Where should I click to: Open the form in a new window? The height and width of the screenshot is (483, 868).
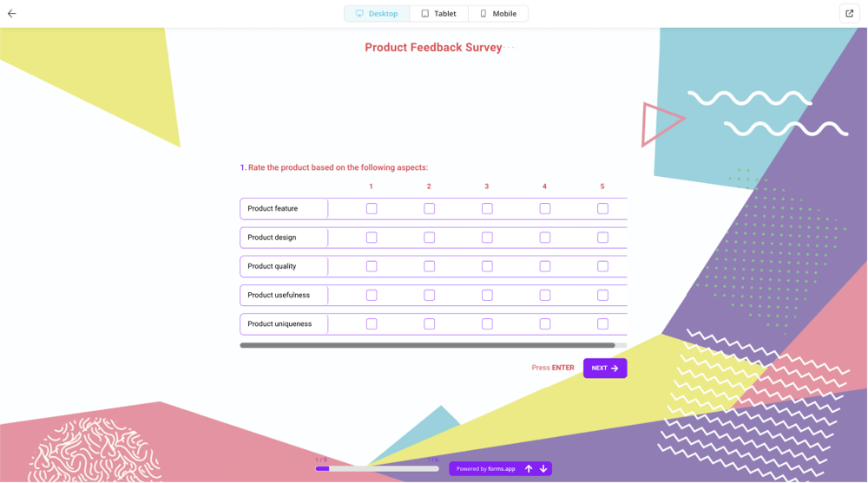point(849,13)
